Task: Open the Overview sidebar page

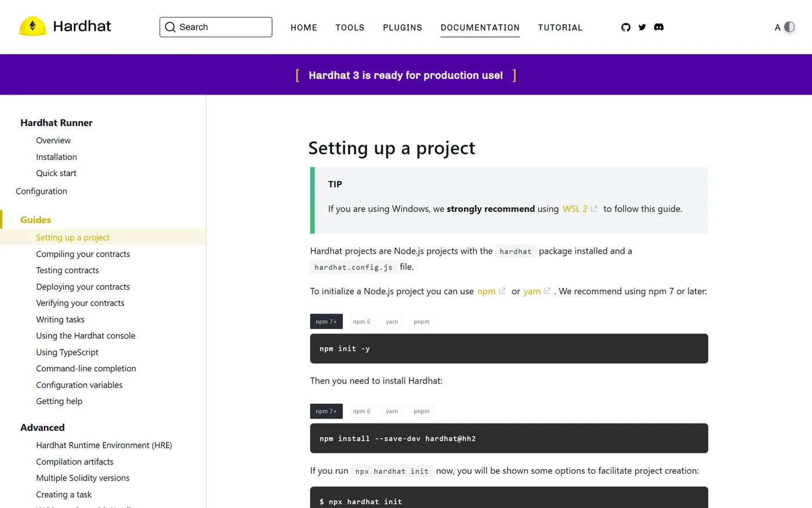Action: pyautogui.click(x=53, y=140)
